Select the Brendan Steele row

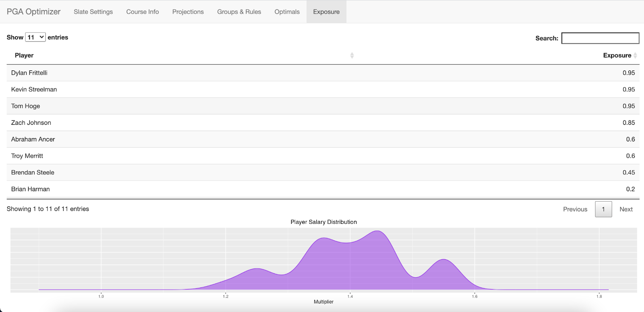323,172
